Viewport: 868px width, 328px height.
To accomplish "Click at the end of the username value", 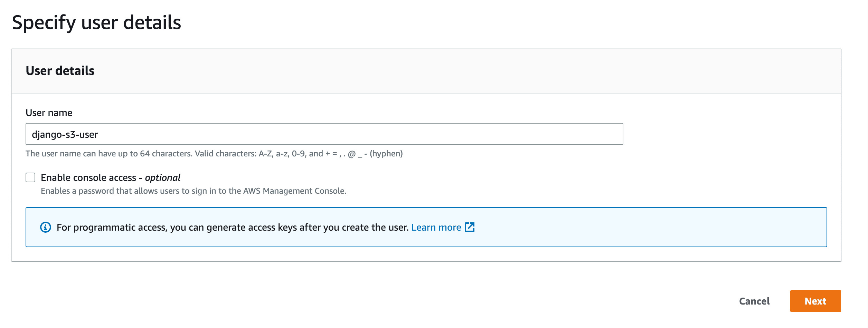I will tap(99, 134).
